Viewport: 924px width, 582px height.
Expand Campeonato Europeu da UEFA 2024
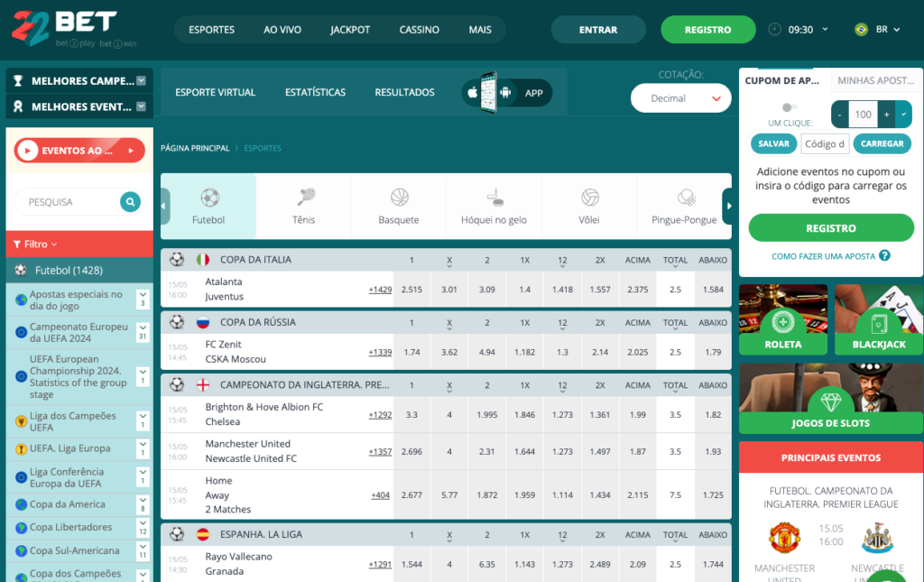point(143,332)
